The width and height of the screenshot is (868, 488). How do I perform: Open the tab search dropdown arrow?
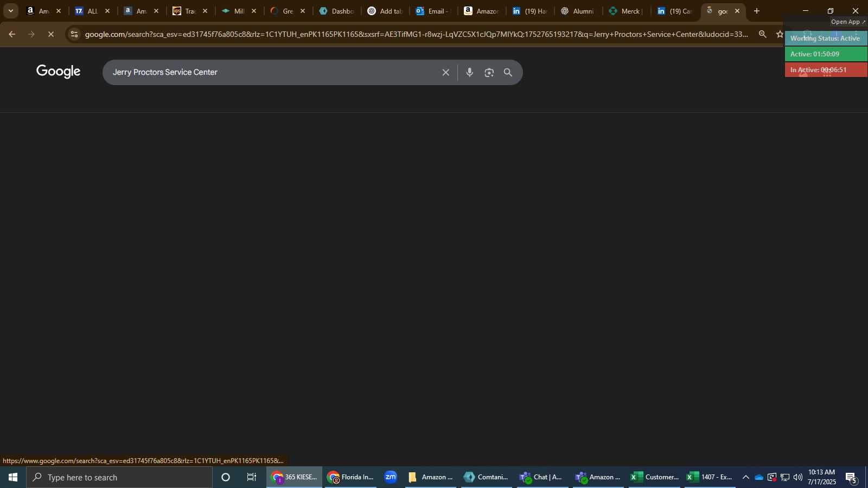tap(10, 11)
